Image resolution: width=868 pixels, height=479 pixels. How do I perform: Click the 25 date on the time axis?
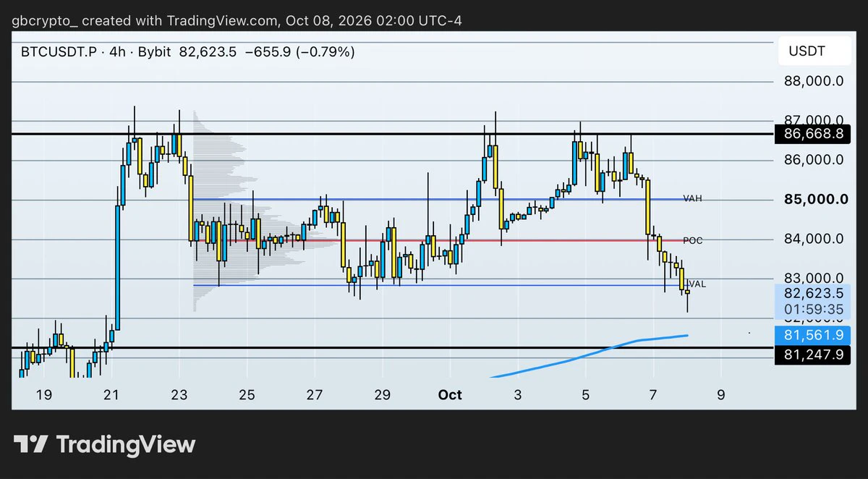[x=247, y=394]
